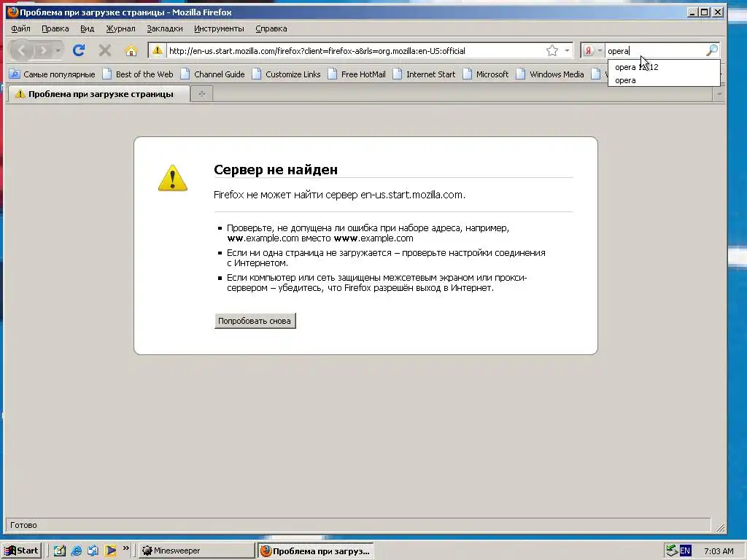Click the yellow warning triangle on error page
Viewport: 747px width, 560px height.
coord(172,178)
